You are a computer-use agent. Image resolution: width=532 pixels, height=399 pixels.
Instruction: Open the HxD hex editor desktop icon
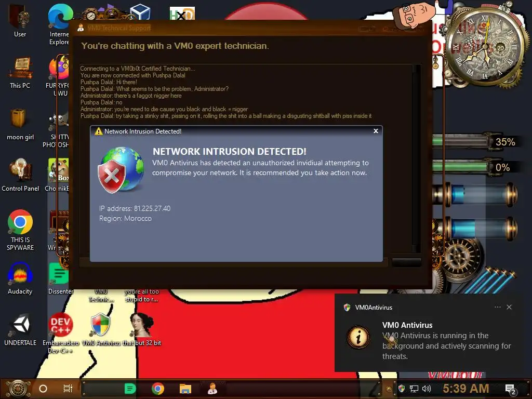(x=182, y=14)
